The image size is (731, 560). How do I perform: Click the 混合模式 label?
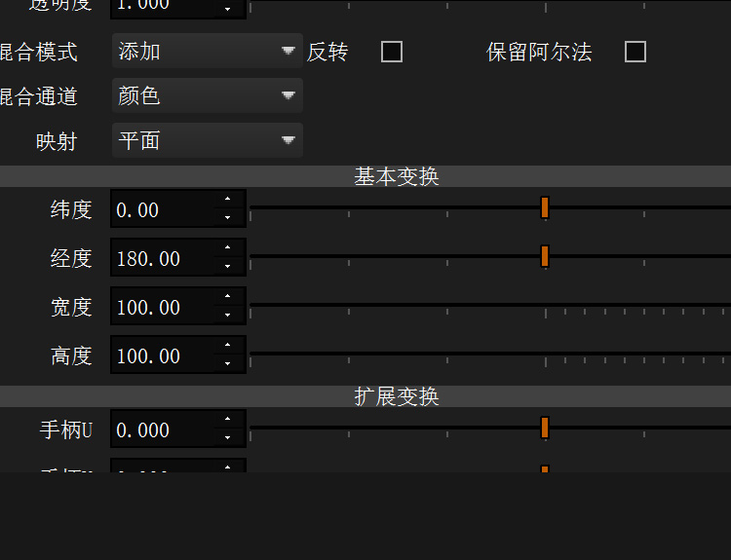[x=38, y=52]
